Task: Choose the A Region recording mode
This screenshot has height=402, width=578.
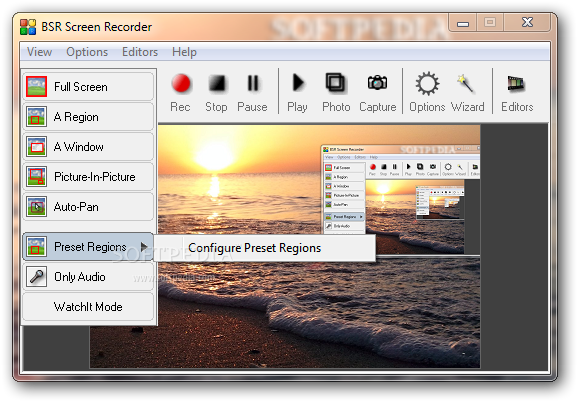Action: coord(88,117)
